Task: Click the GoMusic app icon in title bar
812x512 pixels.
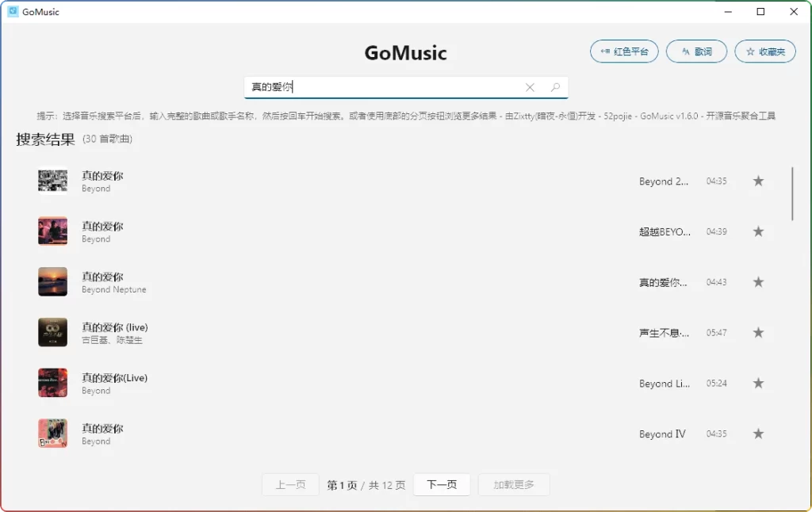Action: (x=13, y=11)
